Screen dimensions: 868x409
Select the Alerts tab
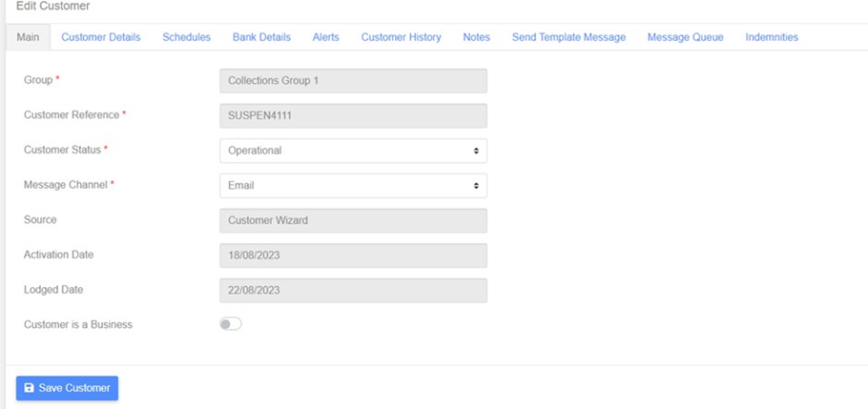[x=325, y=37]
